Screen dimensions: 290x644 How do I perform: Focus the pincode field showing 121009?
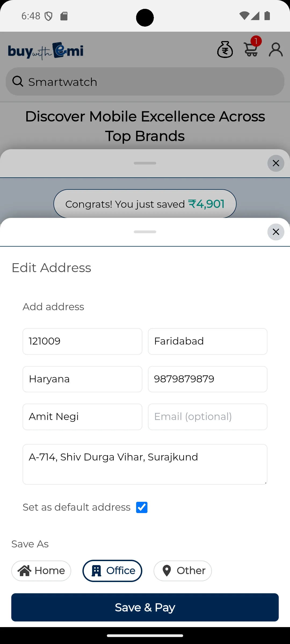click(82, 341)
